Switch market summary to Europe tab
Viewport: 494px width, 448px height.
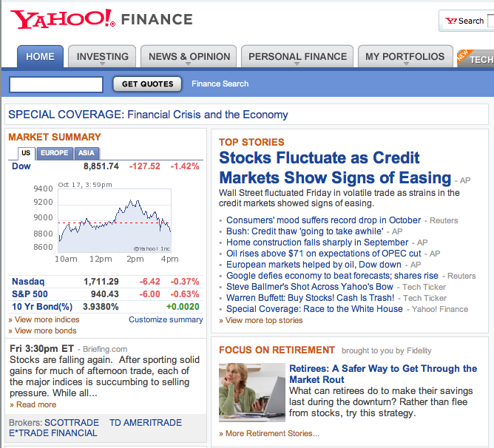[54, 153]
